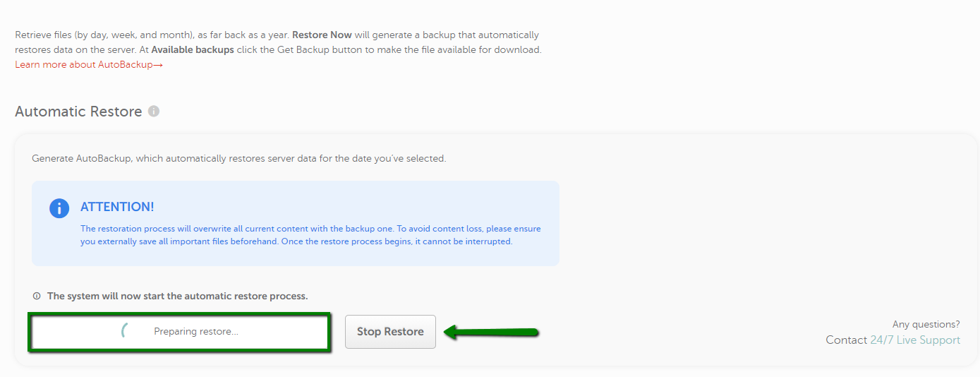Click the loading spinner in Preparing restore
Image resolution: width=980 pixels, height=377 pixels.
126,331
